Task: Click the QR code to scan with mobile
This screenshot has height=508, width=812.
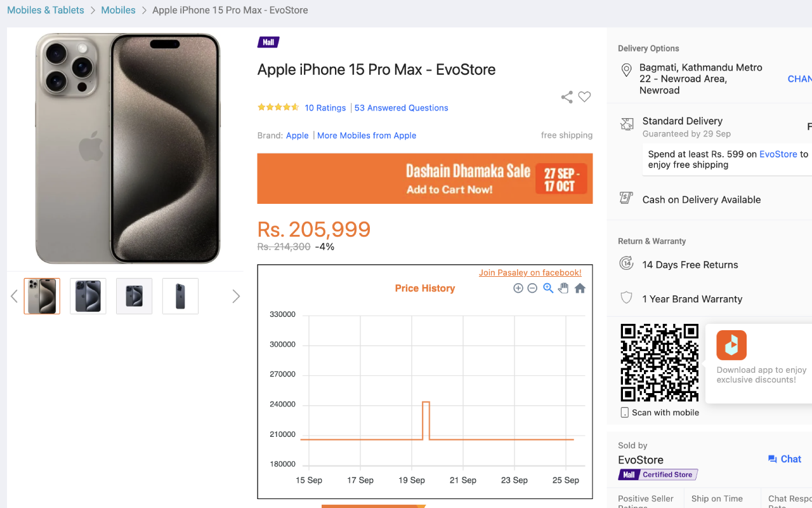Action: [660, 362]
